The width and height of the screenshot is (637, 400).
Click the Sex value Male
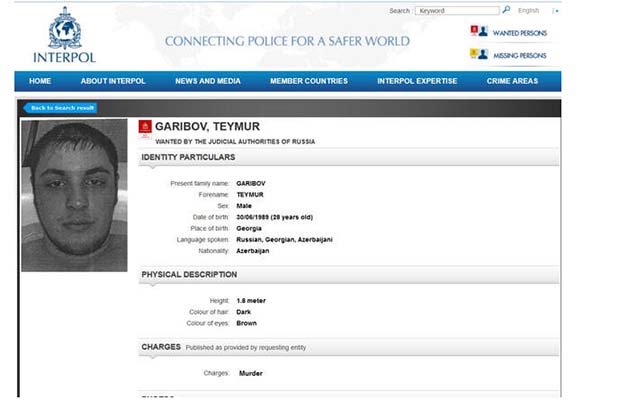coord(244,206)
